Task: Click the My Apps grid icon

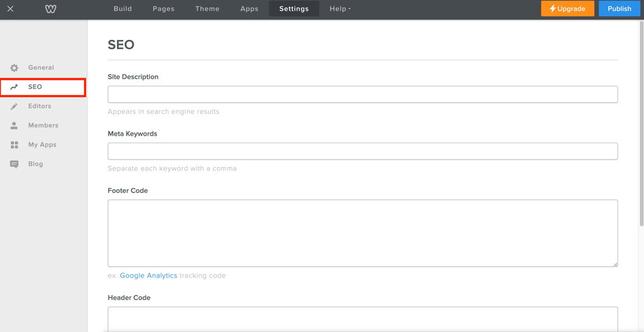Action: (14, 145)
